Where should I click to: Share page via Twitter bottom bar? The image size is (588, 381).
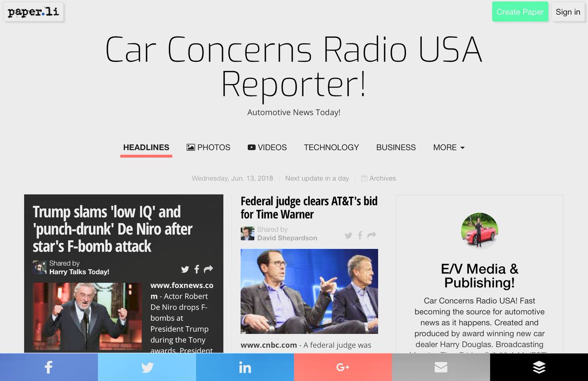click(147, 367)
